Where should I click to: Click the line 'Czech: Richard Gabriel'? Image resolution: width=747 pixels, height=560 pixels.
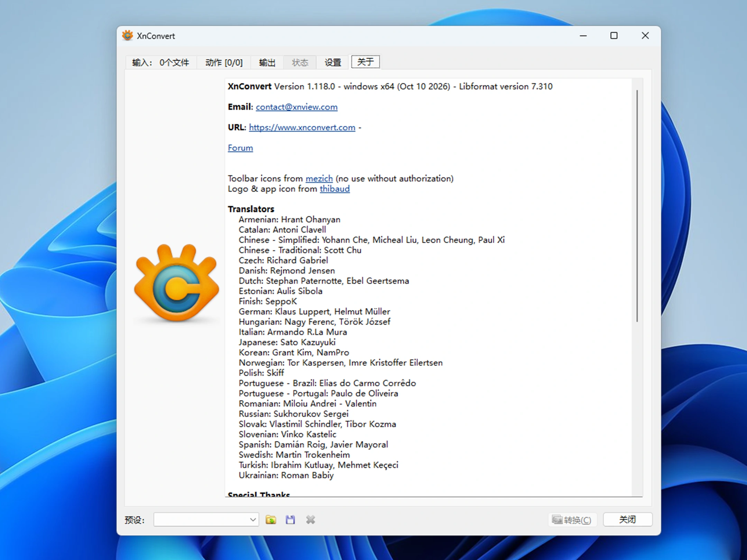pos(283,260)
